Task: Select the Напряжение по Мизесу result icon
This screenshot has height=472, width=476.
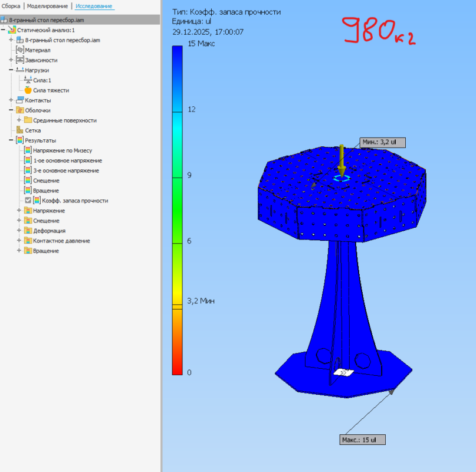Action: (x=28, y=150)
